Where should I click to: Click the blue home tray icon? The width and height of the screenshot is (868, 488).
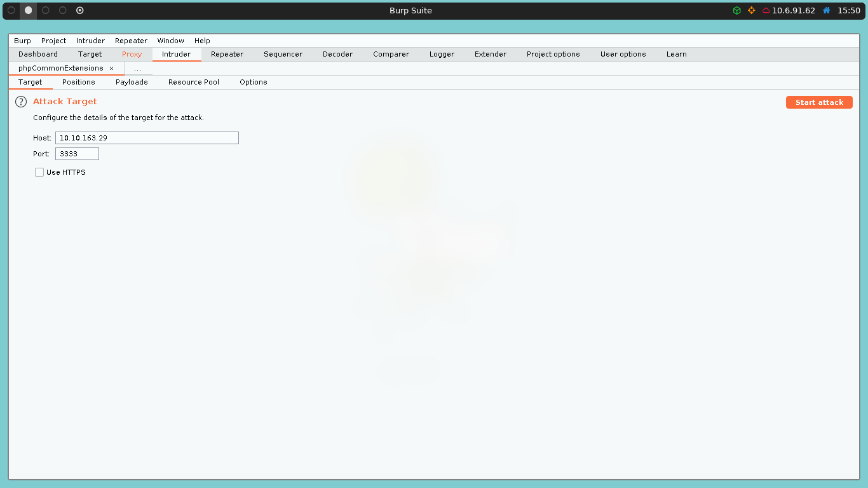coord(826,11)
